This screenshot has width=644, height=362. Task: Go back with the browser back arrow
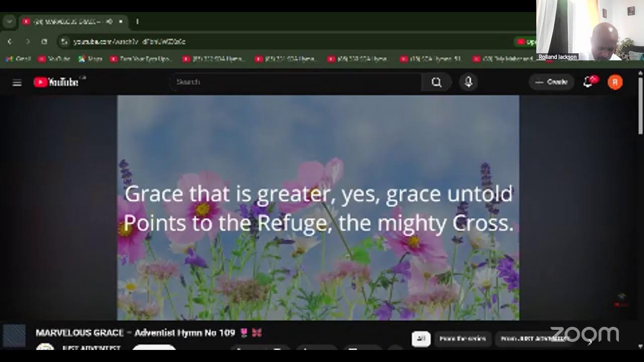coord(10,42)
